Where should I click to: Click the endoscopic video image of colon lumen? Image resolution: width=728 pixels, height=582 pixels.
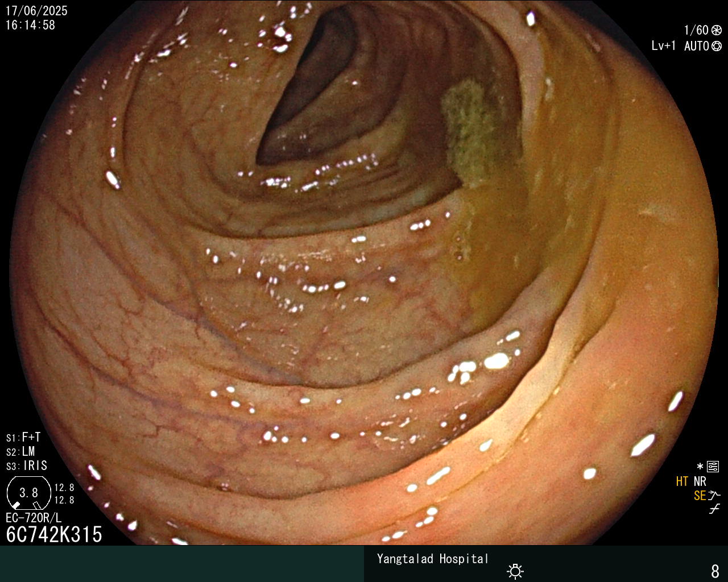pyautogui.click(x=364, y=273)
